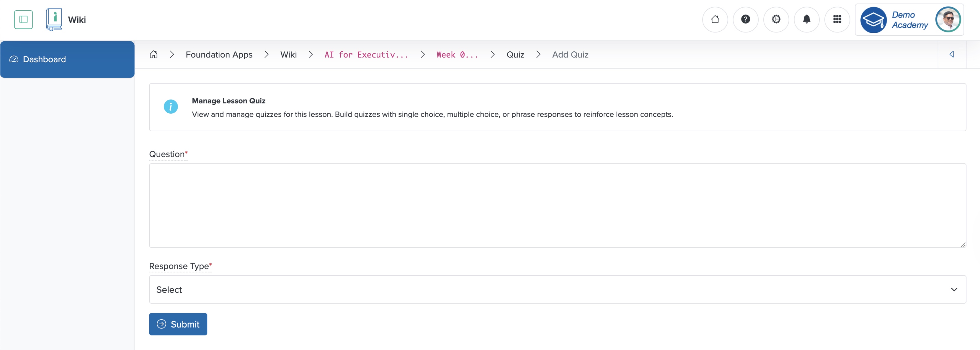Open the app launcher grid
980x350 pixels.
pyautogui.click(x=837, y=19)
